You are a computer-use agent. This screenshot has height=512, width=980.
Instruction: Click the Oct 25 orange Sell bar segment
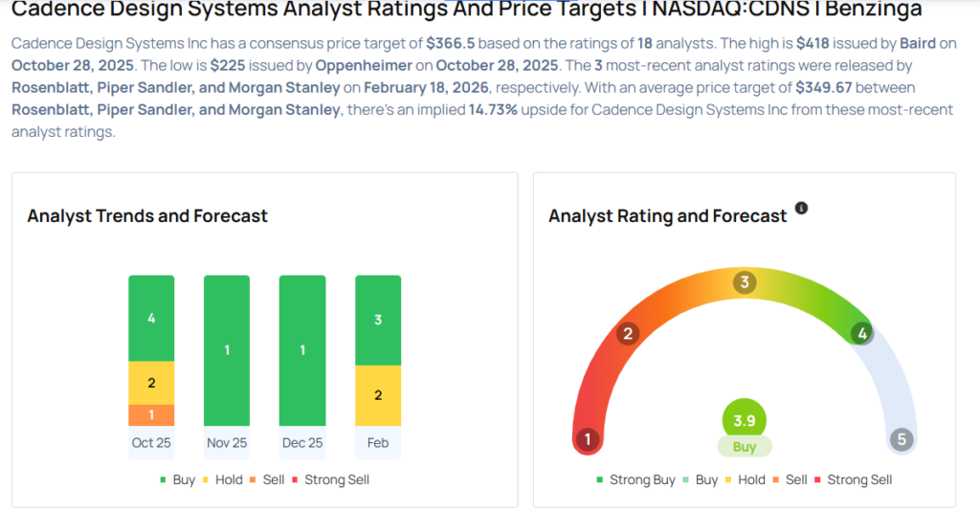pos(151,414)
